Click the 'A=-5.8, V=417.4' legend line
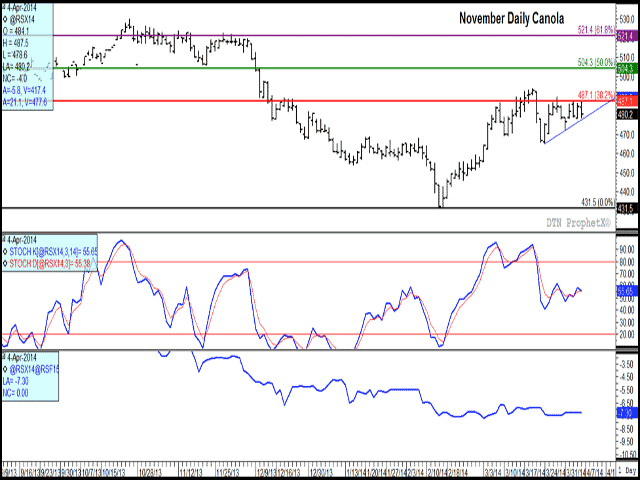The width and height of the screenshot is (640, 480). pos(24,89)
